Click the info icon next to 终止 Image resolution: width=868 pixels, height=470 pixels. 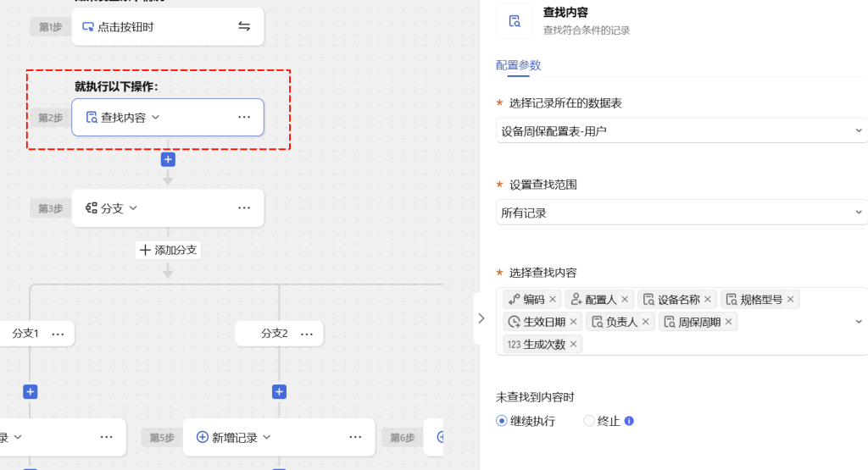pyautogui.click(x=629, y=422)
